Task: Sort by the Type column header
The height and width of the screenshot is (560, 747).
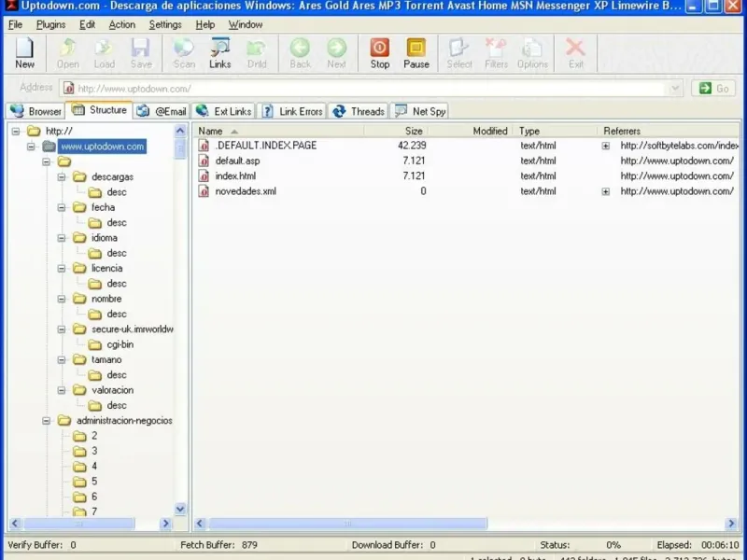Action: point(556,131)
